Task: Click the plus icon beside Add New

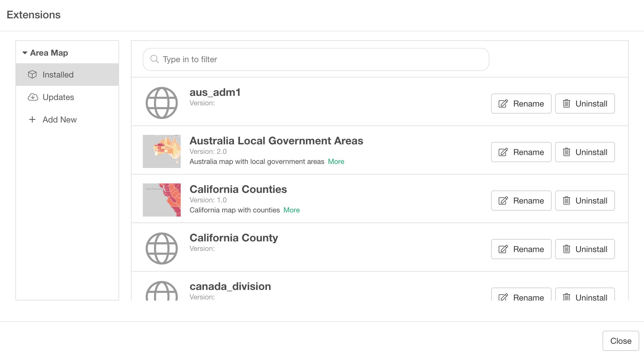Action: click(x=32, y=120)
